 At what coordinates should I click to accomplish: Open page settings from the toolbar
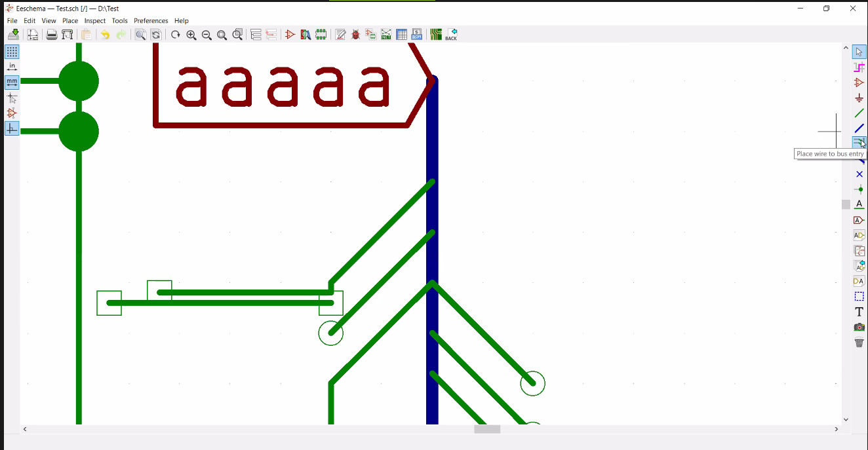coord(32,35)
